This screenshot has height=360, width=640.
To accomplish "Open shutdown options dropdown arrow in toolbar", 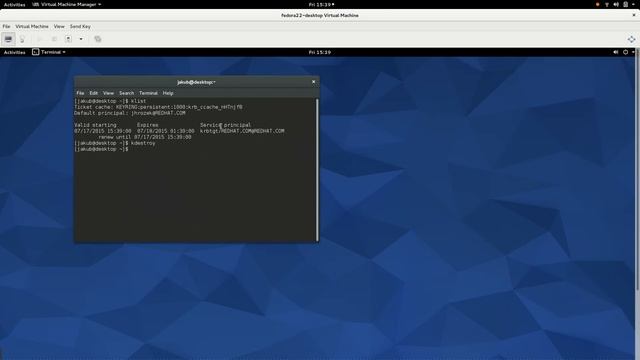I will [x=81, y=39].
